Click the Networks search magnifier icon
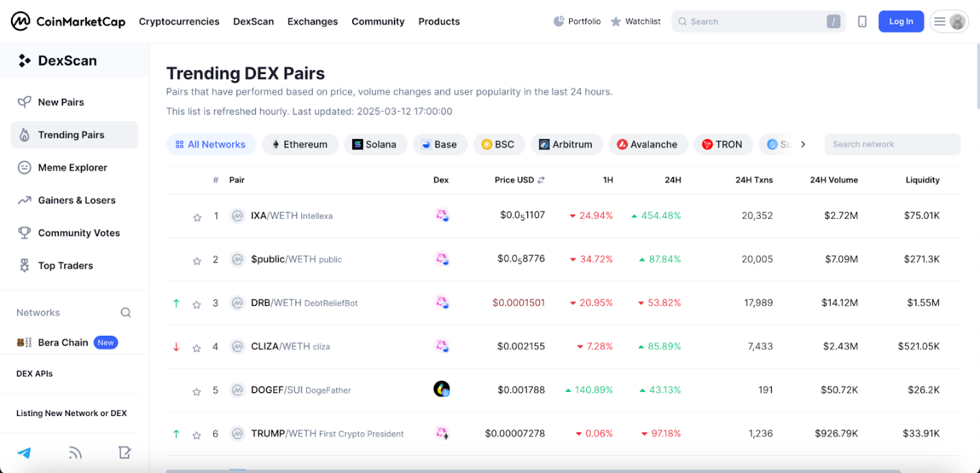This screenshot has width=980, height=473. tap(126, 313)
